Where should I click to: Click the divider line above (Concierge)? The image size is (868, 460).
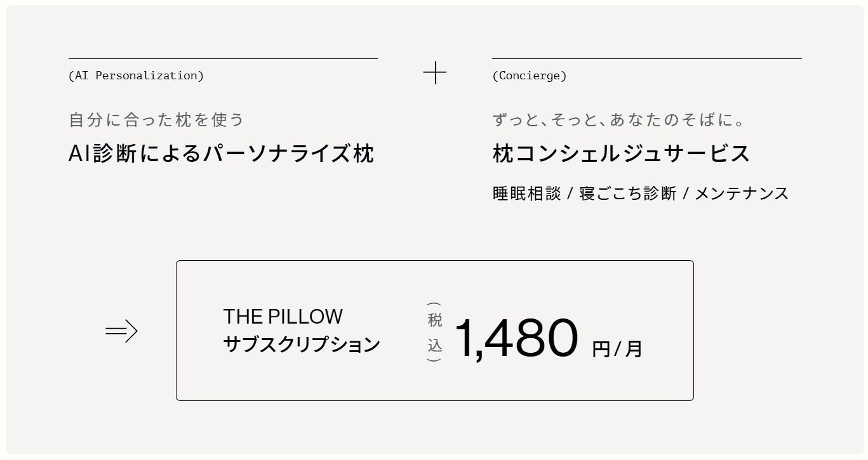point(646,59)
